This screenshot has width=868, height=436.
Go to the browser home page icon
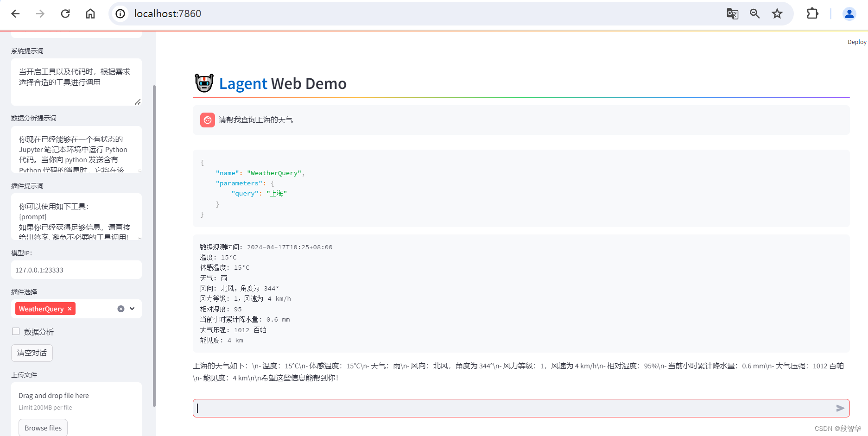[90, 14]
